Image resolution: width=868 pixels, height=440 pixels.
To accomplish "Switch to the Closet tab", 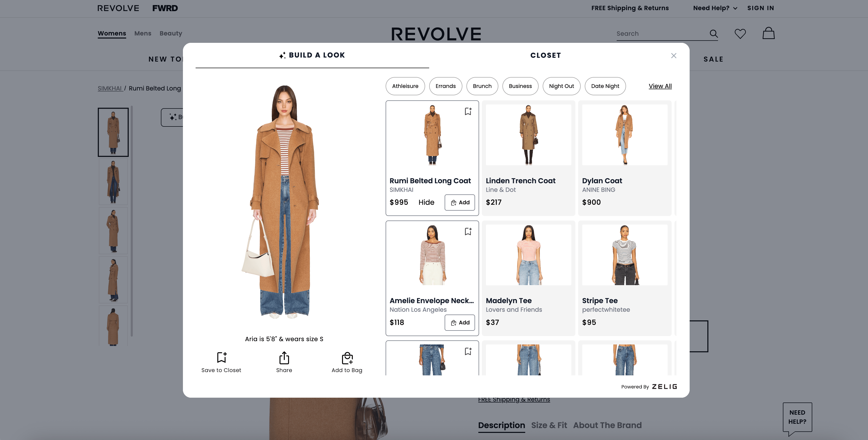I will (545, 55).
